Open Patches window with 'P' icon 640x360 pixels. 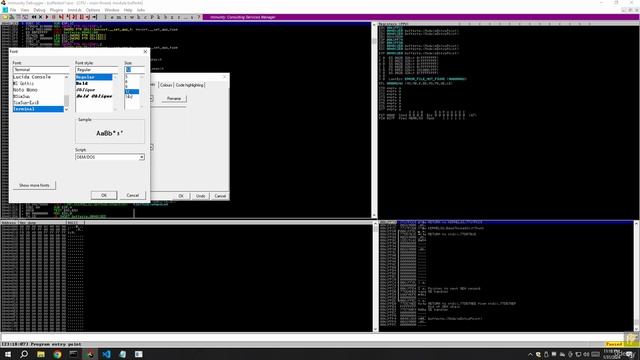click(152, 17)
